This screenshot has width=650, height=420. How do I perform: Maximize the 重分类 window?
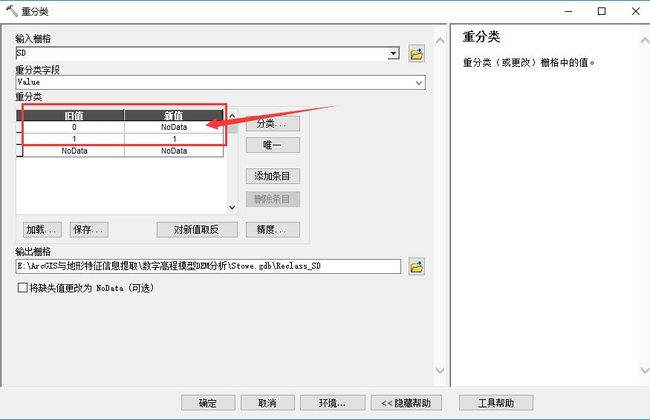pyautogui.click(x=601, y=11)
